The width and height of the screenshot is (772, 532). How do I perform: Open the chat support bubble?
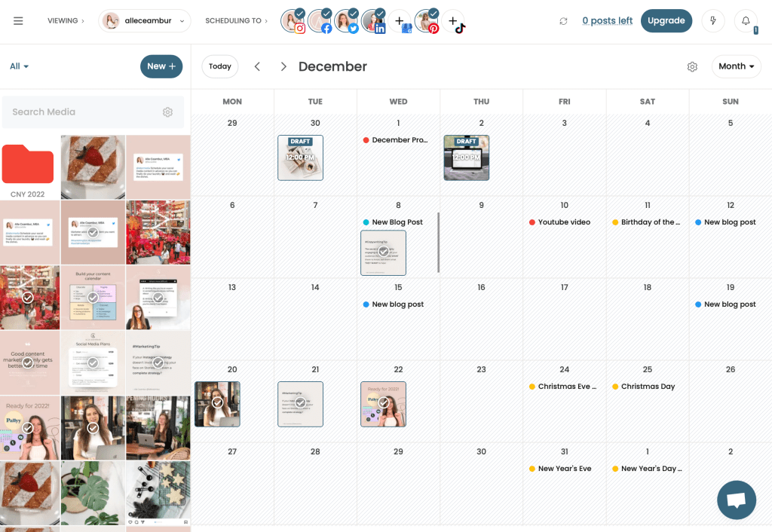[736, 500]
